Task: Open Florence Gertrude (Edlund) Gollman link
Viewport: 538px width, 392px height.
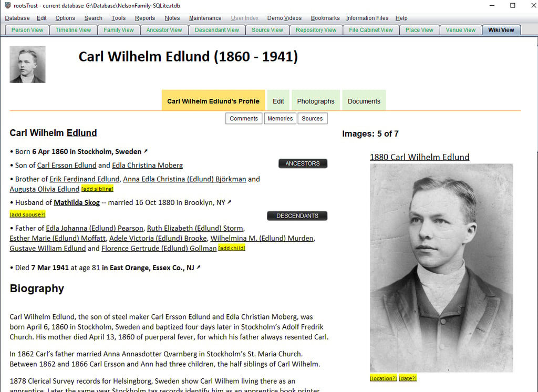Action: (159, 248)
